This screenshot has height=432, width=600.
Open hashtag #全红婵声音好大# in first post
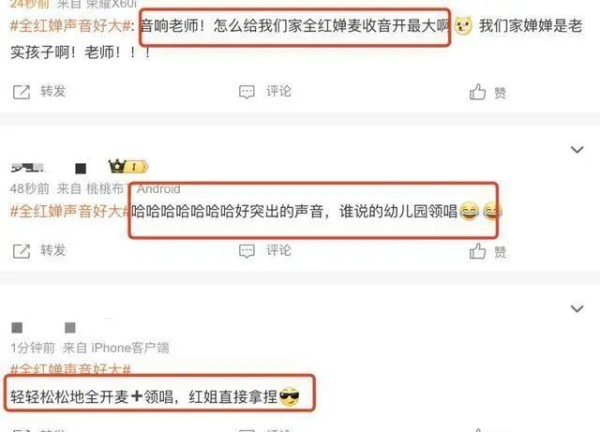click(x=70, y=26)
